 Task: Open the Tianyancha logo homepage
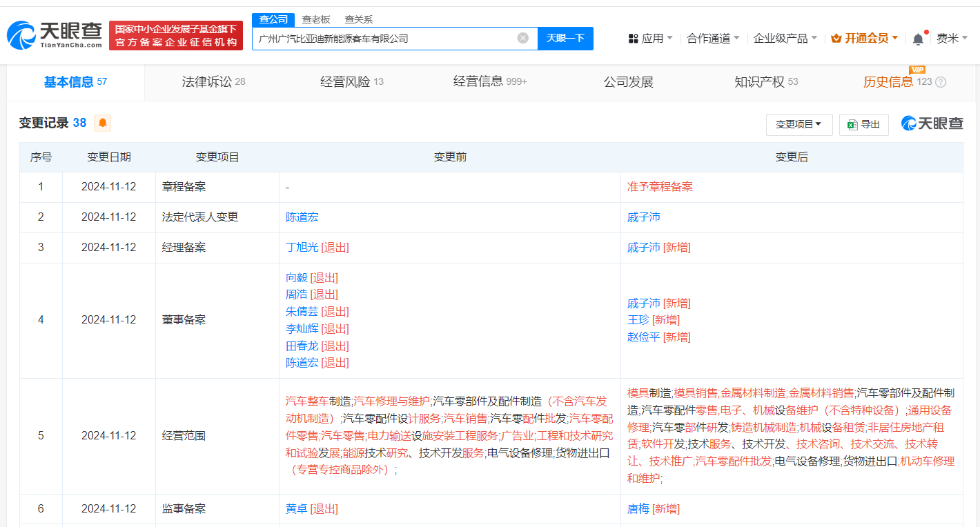click(55, 35)
